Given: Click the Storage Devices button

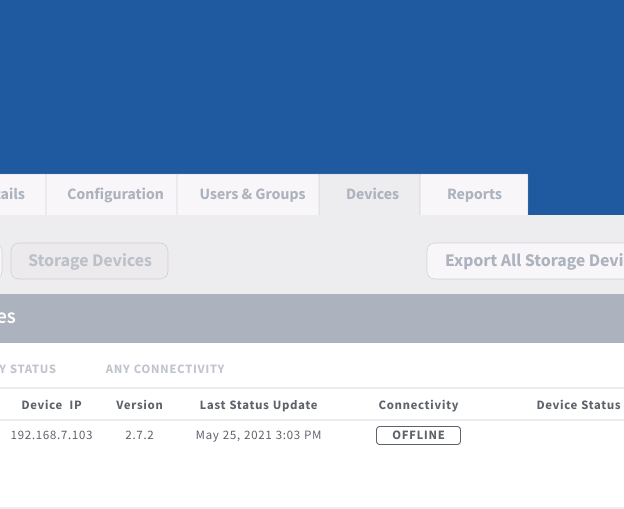Looking at the screenshot, I should (90, 261).
